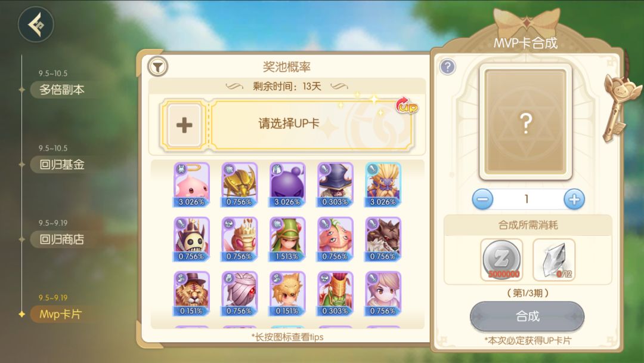Tap the Zeny coin cost icon
The height and width of the screenshot is (363, 644).
[501, 260]
